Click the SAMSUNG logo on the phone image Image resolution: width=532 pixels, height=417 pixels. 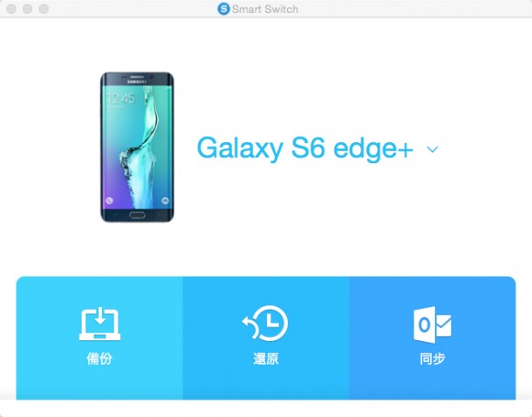click(137, 82)
